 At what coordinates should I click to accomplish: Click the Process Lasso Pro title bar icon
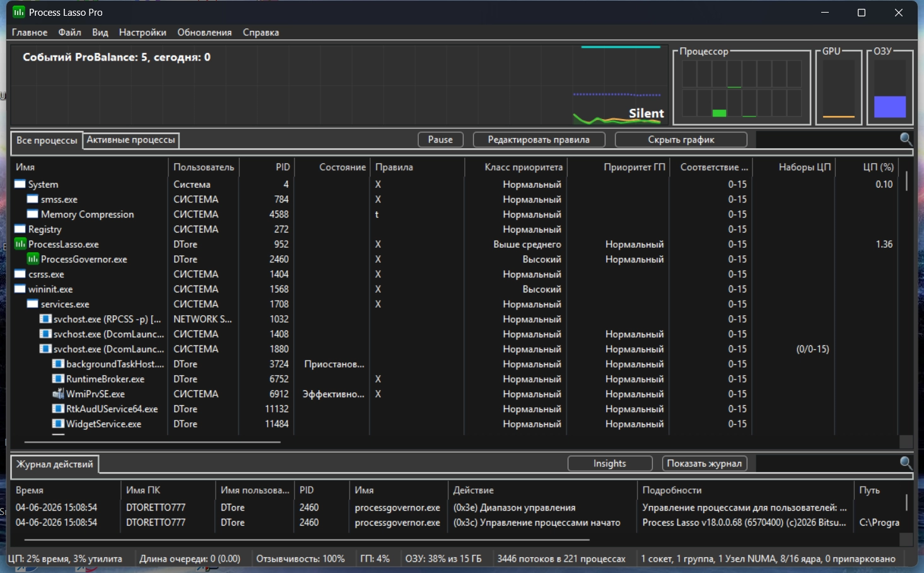(x=19, y=13)
